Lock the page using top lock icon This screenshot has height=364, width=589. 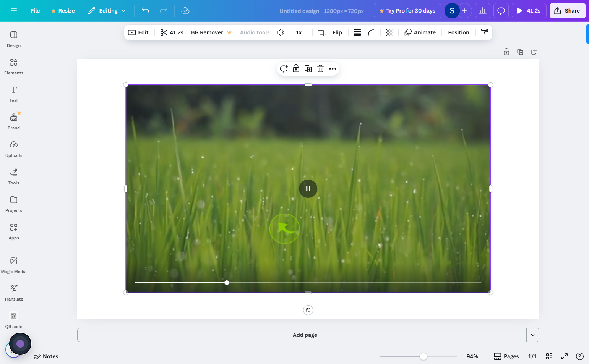coord(506,52)
